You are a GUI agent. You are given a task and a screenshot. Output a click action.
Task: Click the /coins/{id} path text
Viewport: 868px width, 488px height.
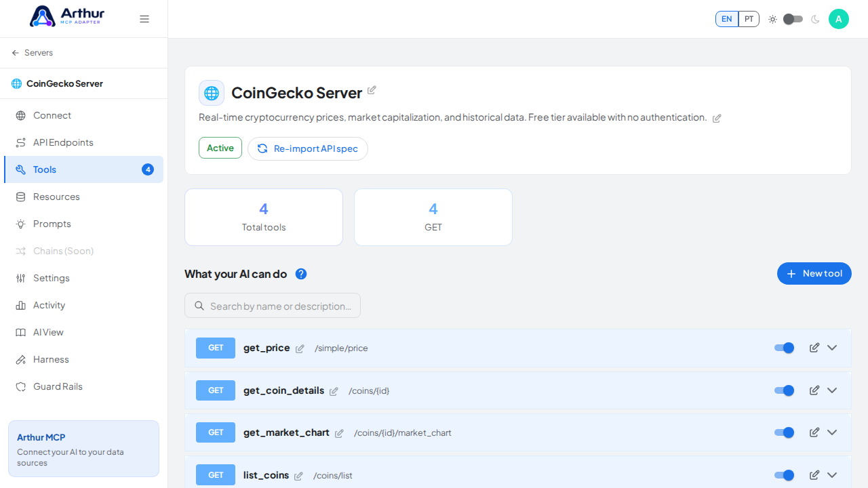(x=369, y=391)
